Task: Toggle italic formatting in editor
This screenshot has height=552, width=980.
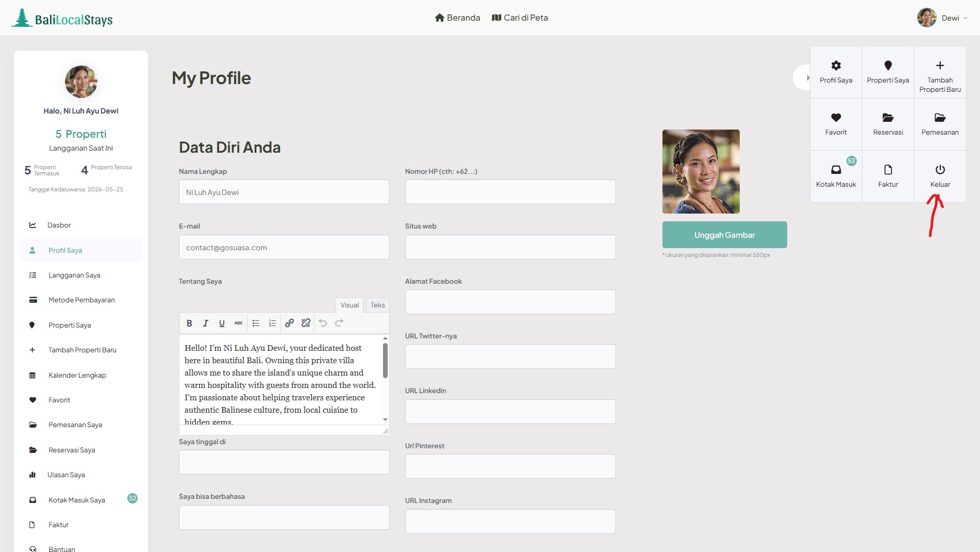Action: pos(206,323)
